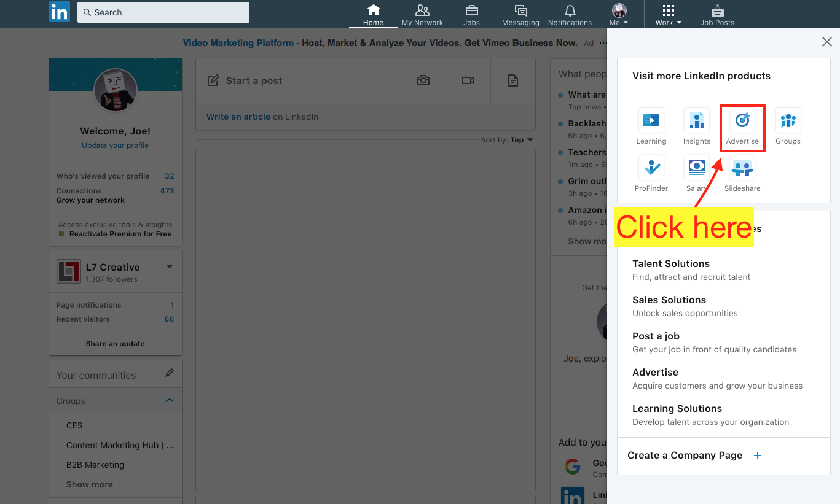The height and width of the screenshot is (504, 840).
Task: Click Update your profile link
Action: (116, 145)
